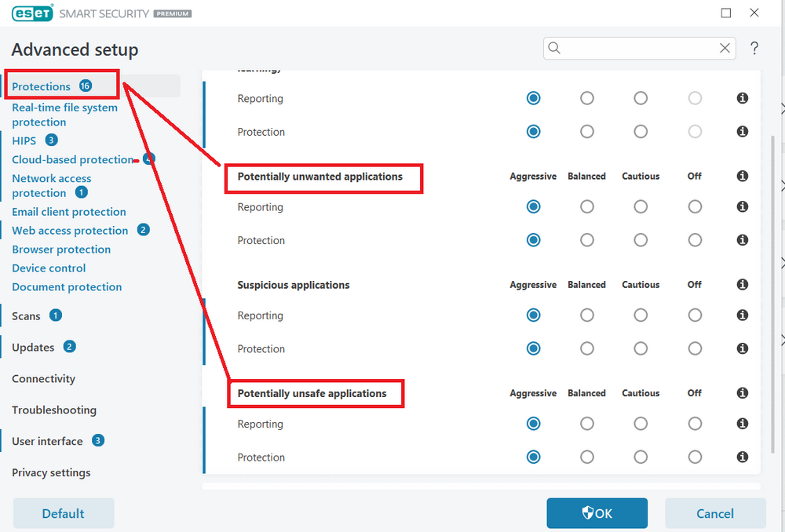Screen dimensions: 785x532
Task: Select Aggressive for Potentially unwanted applications Protection
Action: [533, 240]
